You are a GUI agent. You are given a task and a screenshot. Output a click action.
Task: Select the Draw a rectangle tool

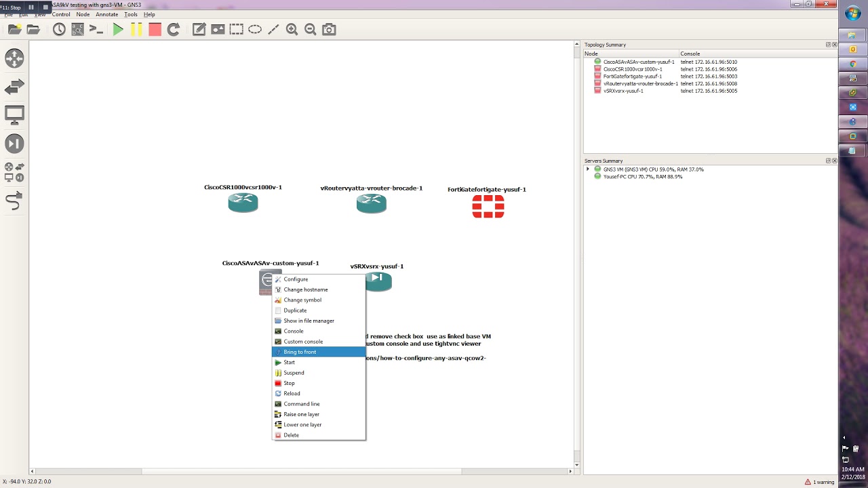(x=236, y=29)
